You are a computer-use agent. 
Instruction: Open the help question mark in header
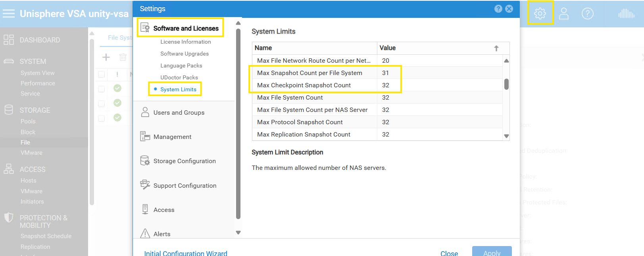pyautogui.click(x=587, y=13)
